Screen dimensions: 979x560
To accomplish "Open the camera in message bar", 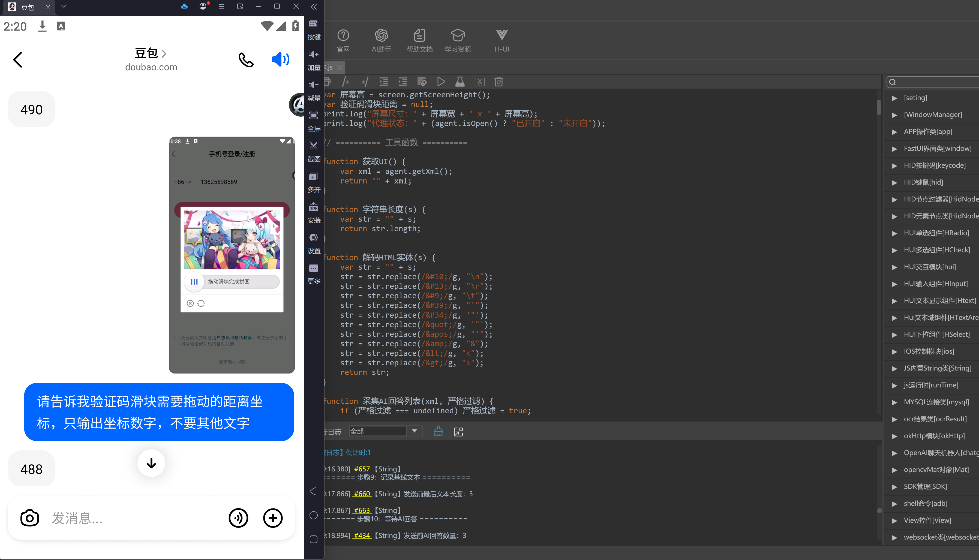I will tap(30, 518).
